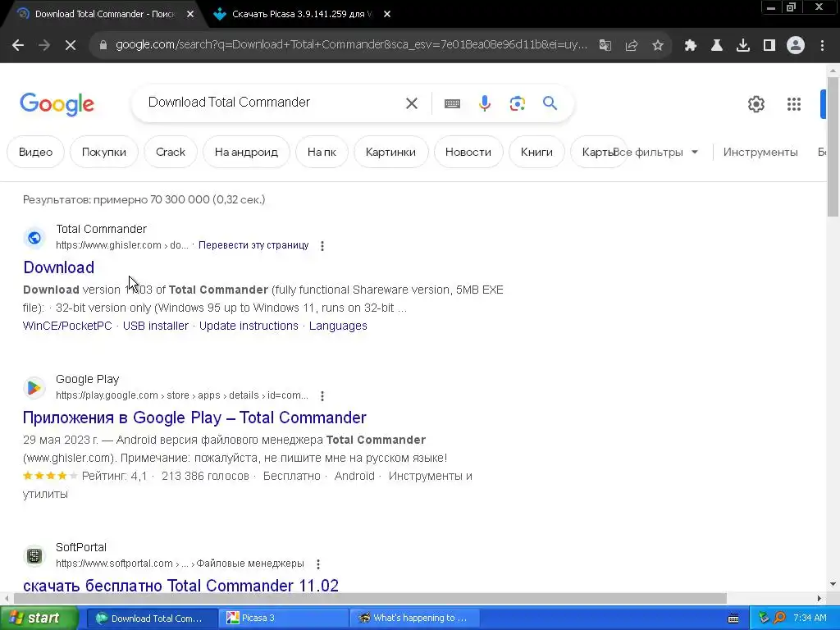Image resolution: width=840 pixels, height=630 pixels.
Task: Click Перевести эту страницу link
Action: (253, 245)
